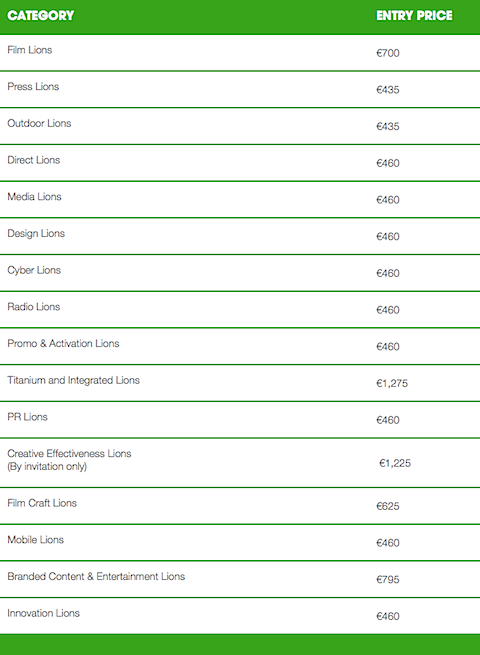
Task: Select the PR Lions category
Action: click(x=27, y=417)
